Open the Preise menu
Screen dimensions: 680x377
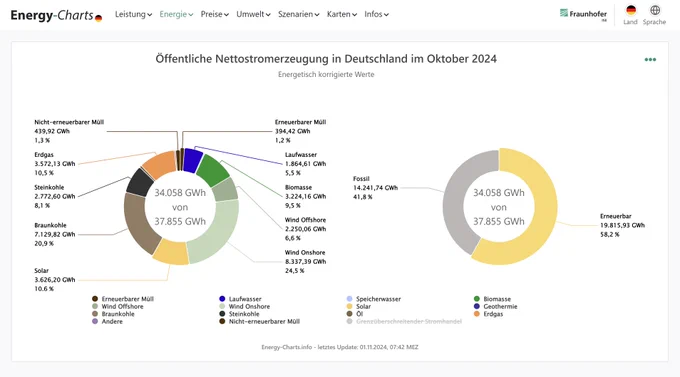coord(214,14)
